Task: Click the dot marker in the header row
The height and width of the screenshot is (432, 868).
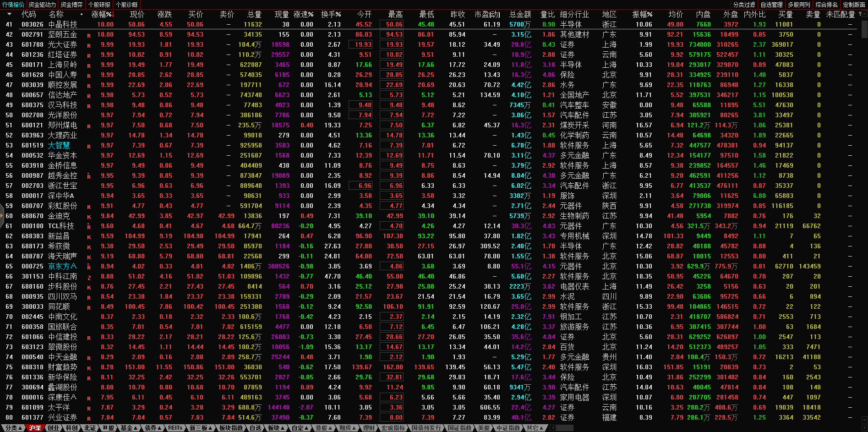Action: tap(82, 14)
